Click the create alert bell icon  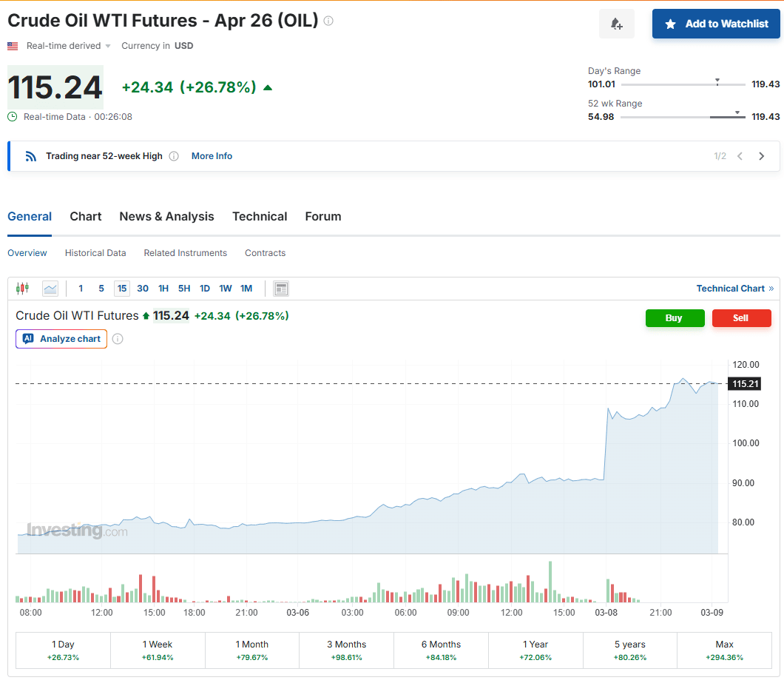point(616,24)
